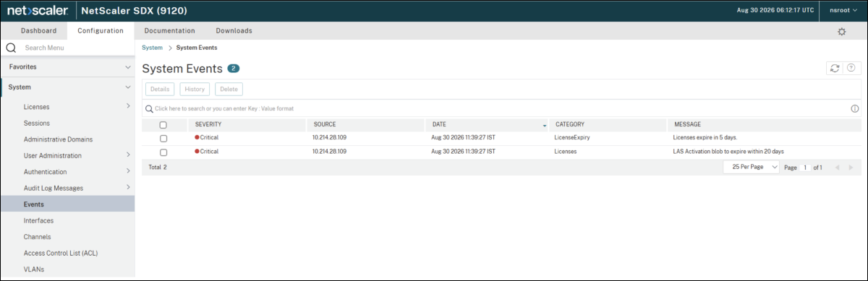Click source 10.214.28.109 in LicenseExpiry row
Image resolution: width=868 pixels, height=281 pixels.
[329, 137]
